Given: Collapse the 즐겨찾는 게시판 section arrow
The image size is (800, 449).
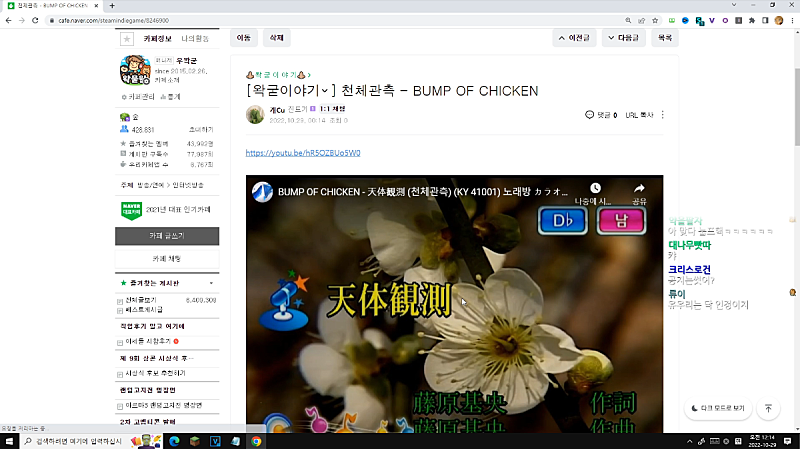Looking at the screenshot, I should click(x=211, y=283).
